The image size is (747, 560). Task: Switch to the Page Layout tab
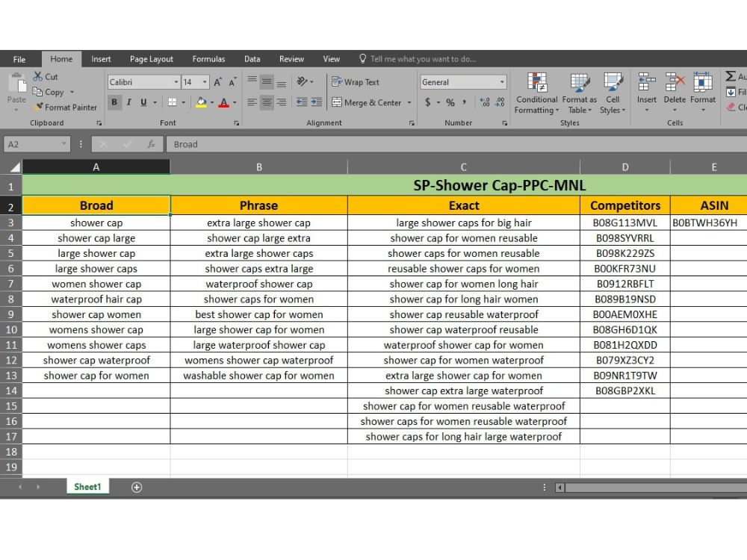(152, 59)
